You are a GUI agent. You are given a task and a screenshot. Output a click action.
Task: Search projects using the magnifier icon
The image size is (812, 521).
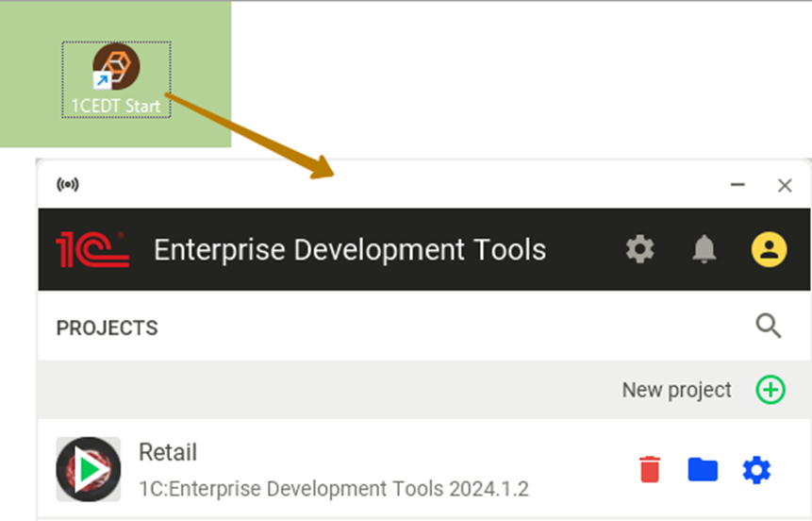point(769,327)
